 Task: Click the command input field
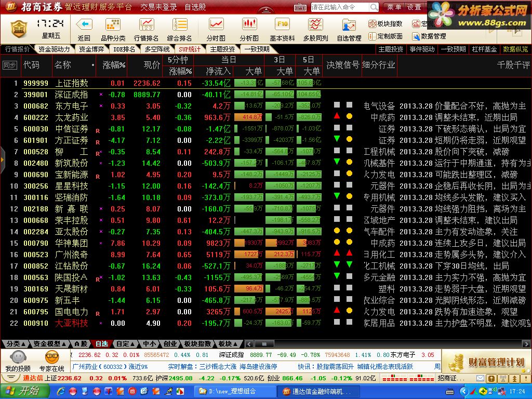[x=340, y=7]
